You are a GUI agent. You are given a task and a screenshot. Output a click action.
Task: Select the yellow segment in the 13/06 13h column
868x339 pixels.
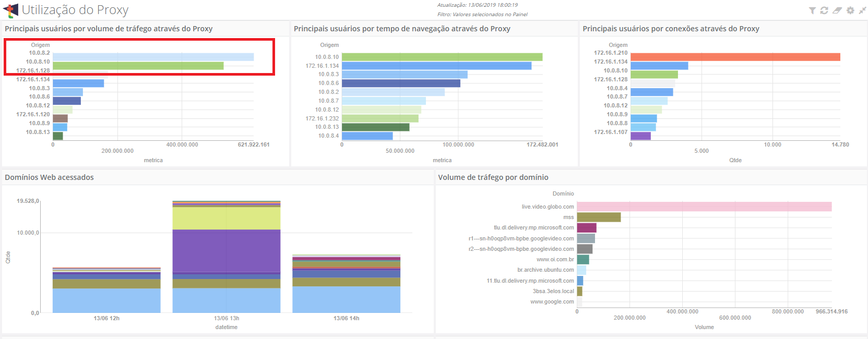(227, 218)
